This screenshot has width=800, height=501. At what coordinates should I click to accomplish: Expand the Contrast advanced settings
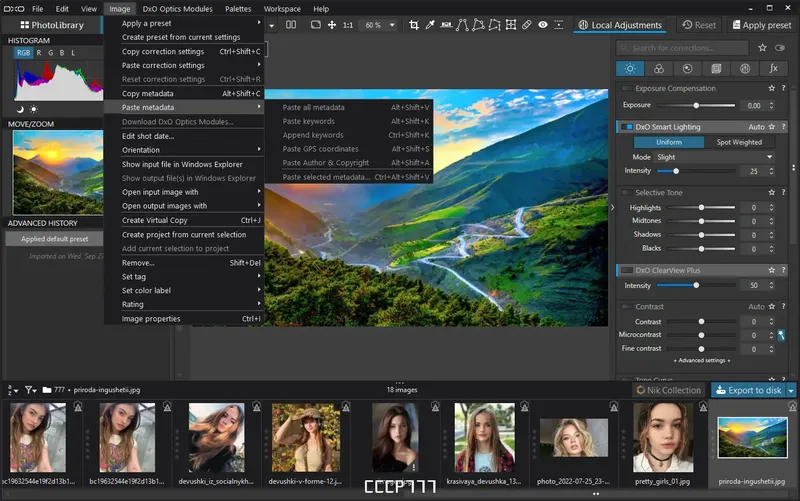pos(701,360)
